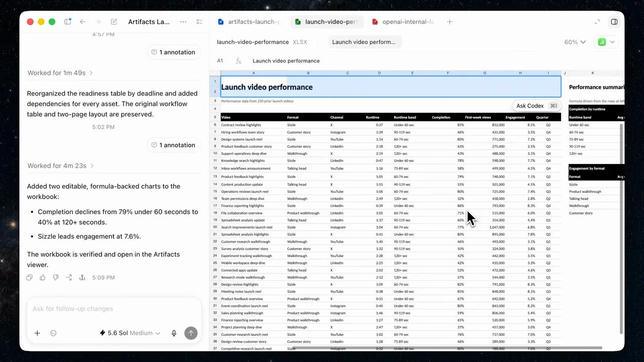Expand 'Worked for 1m 49s' details
This screenshot has height=362, width=644.
pos(60,73)
